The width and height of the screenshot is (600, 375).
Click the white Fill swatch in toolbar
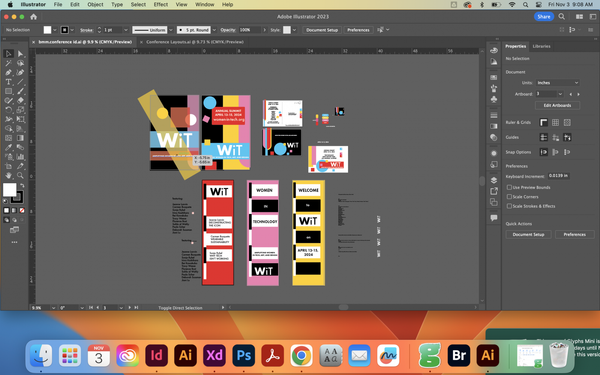pyautogui.click(x=9, y=189)
